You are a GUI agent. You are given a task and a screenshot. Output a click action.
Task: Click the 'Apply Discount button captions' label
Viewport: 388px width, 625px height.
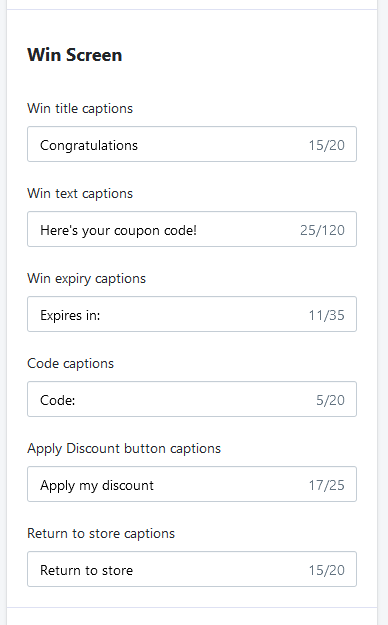pyautogui.click(x=124, y=448)
